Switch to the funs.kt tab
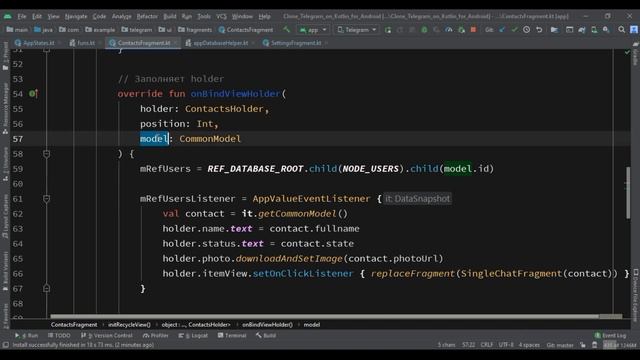This screenshot has width=640, height=360. coord(86,43)
